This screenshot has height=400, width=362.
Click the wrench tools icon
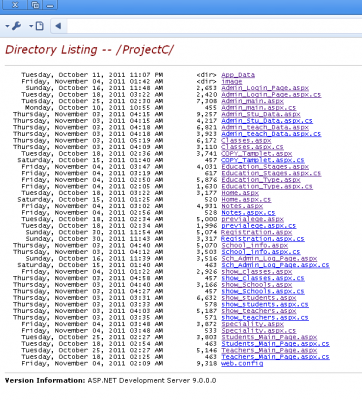17,26
